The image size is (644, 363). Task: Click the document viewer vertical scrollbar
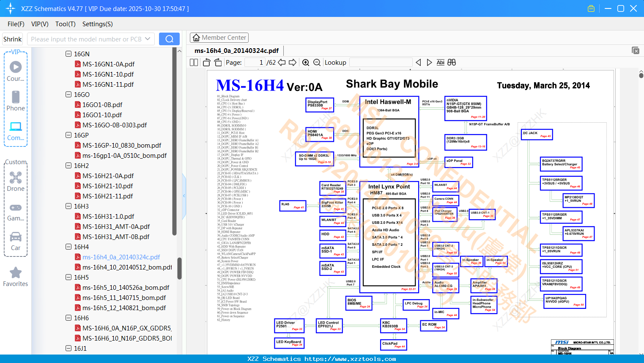click(641, 75)
